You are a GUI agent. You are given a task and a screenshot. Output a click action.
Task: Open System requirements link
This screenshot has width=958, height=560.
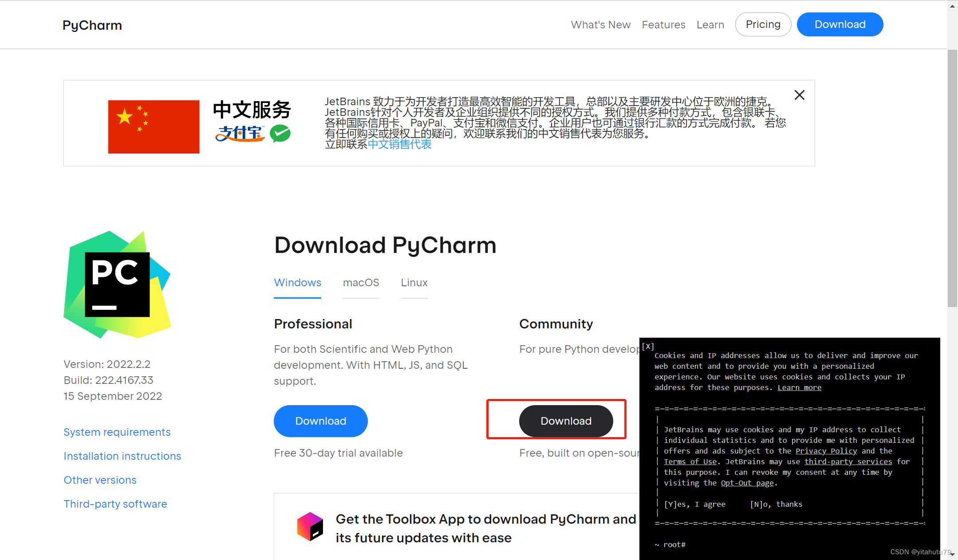(117, 432)
